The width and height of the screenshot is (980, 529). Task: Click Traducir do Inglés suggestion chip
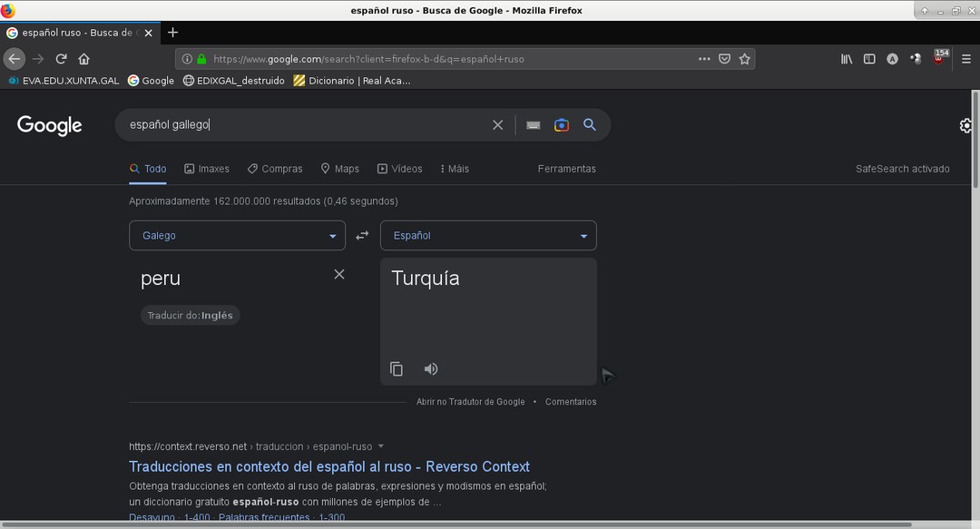pyautogui.click(x=190, y=315)
